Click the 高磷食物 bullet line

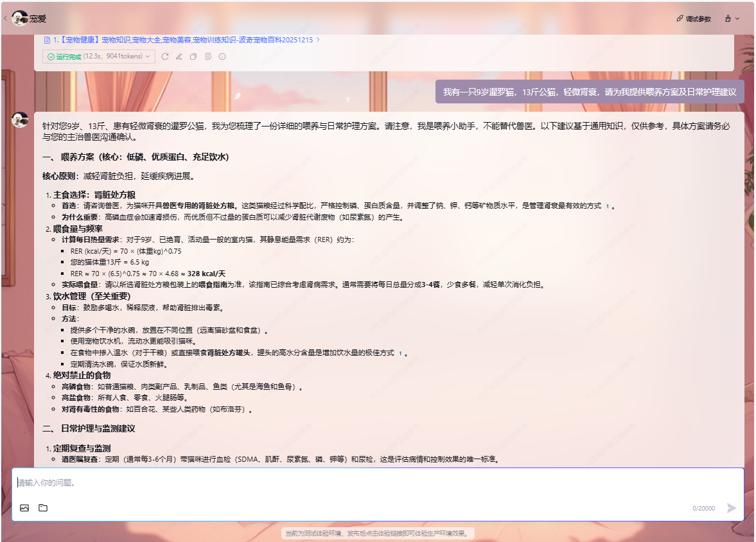point(182,386)
